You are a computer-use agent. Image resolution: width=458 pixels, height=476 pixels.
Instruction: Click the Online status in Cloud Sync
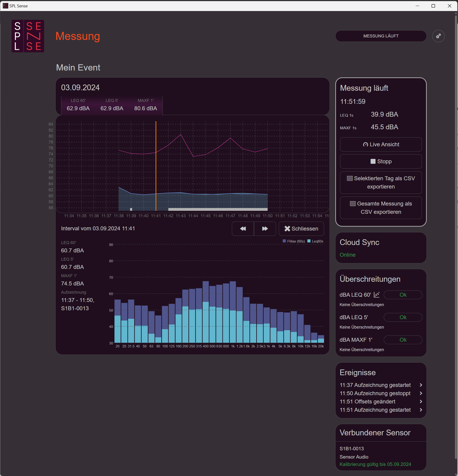tap(347, 255)
